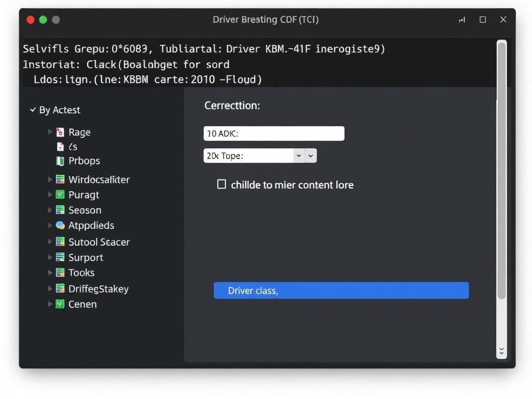Expand the Surport node arrow
Image resolution: width=532 pixels, height=399 pixels.
[x=50, y=257]
